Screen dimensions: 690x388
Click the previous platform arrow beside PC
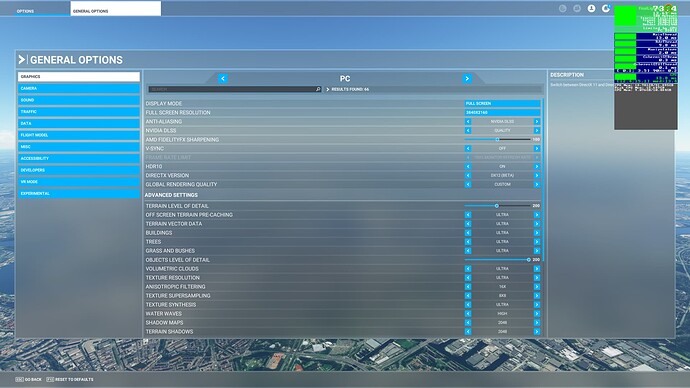(x=223, y=79)
